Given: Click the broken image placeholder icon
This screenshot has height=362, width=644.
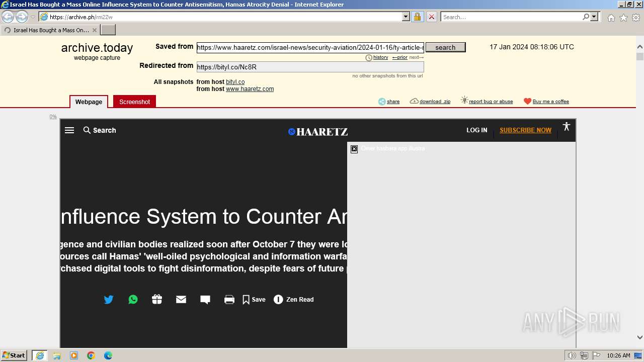Looking at the screenshot, I should point(354,149).
